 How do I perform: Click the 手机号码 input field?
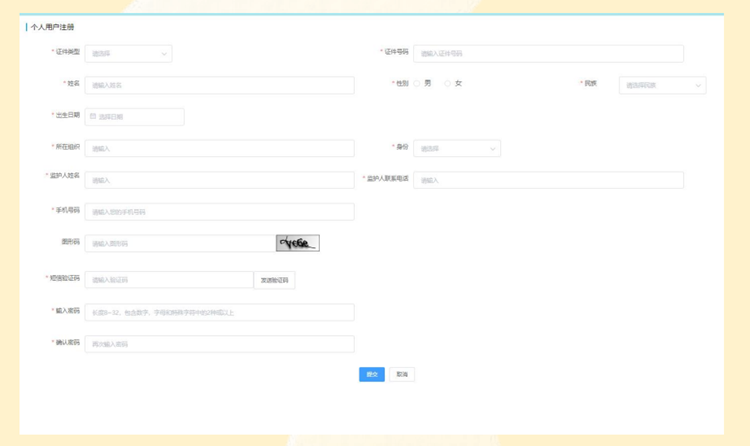point(219,212)
